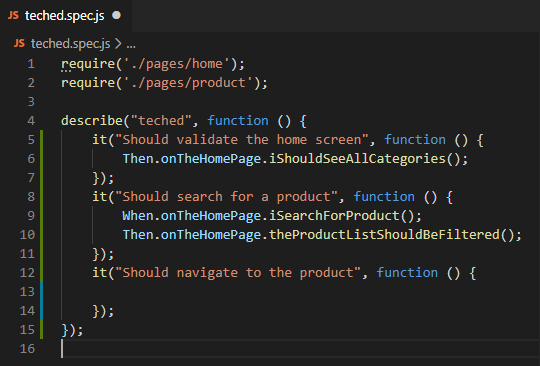Click the When keyword on line 9
This screenshot has width=540, height=366.
pos(138,216)
